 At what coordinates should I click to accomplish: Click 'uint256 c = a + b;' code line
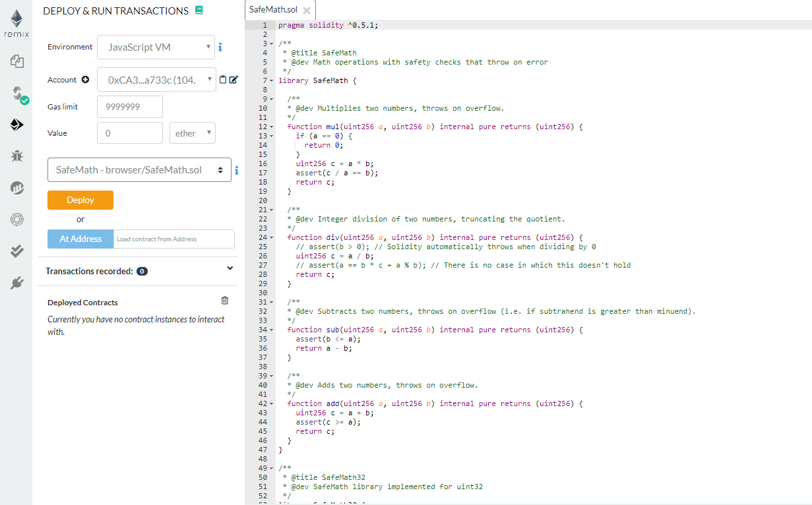pyautogui.click(x=335, y=413)
